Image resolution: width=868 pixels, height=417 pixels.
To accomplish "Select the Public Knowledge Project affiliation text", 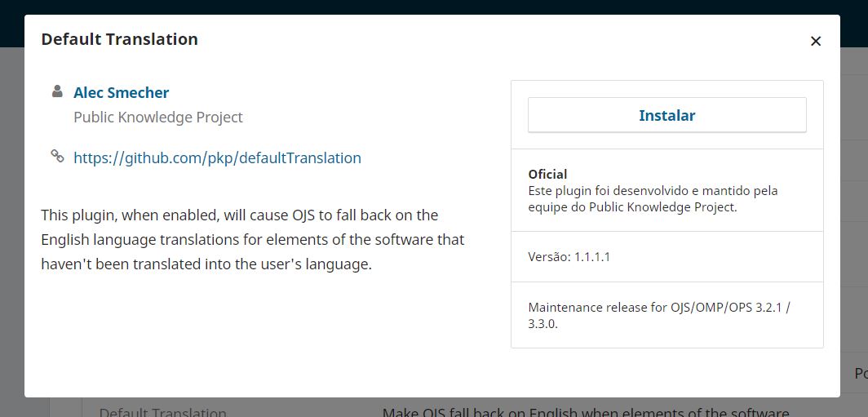I will tap(158, 118).
